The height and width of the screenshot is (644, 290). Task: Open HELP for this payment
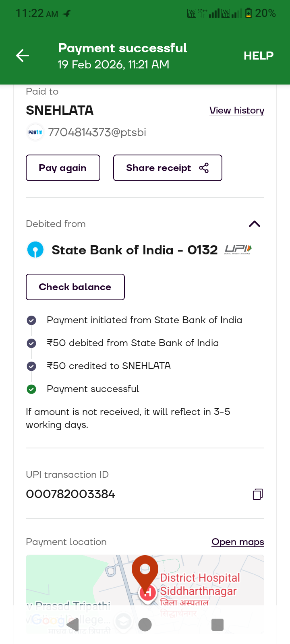click(x=258, y=56)
